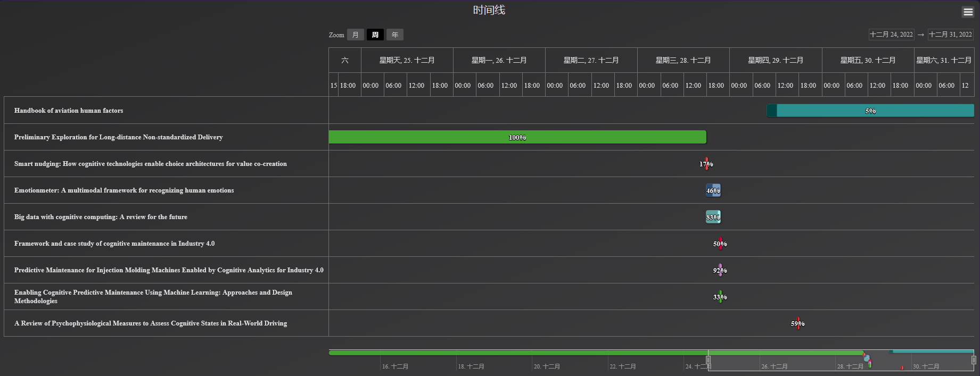Viewport: 980px width, 376px height.
Task: Select the 83% Big data task bar
Action: click(713, 217)
